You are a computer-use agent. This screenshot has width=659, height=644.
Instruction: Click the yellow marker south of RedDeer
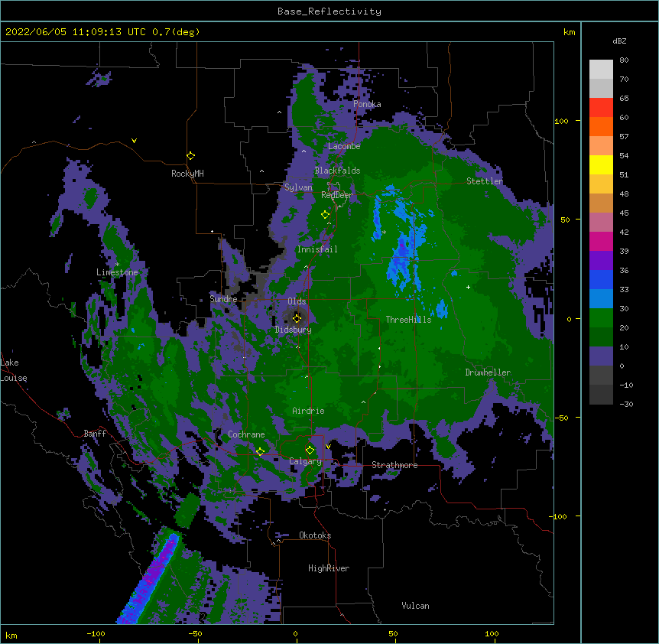(325, 214)
